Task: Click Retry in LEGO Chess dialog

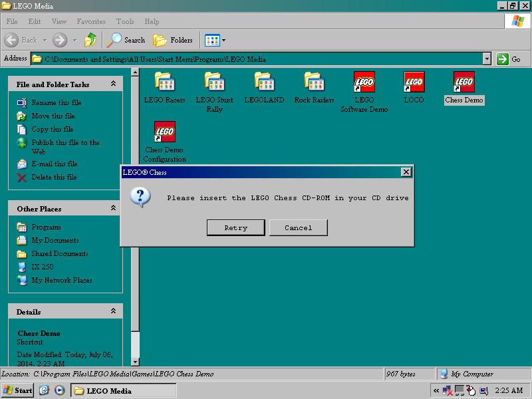Action: 236,227
